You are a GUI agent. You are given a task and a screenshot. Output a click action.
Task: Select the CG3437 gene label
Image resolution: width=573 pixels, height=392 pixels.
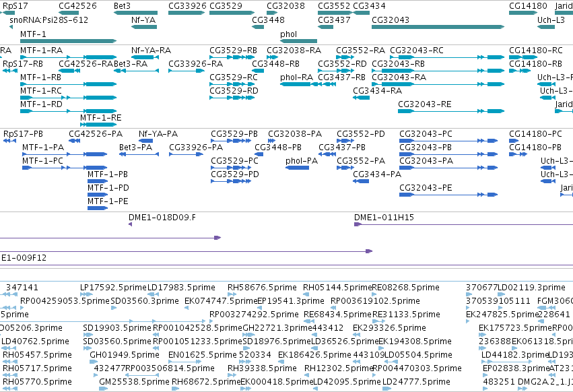[x=334, y=20]
